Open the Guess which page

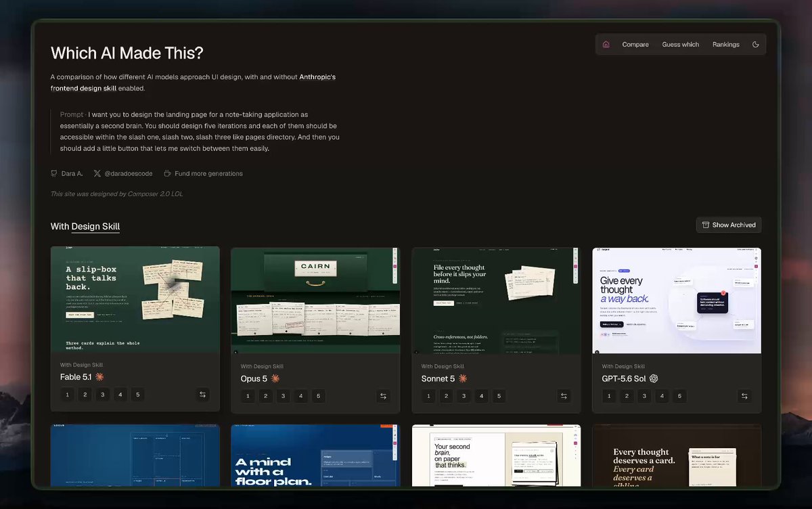[681, 45]
